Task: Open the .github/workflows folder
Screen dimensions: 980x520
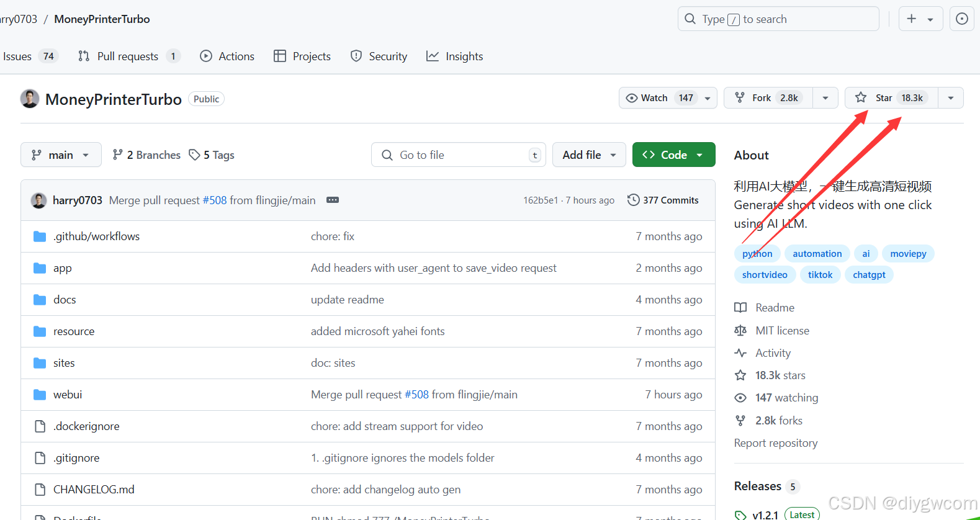Action: click(96, 236)
